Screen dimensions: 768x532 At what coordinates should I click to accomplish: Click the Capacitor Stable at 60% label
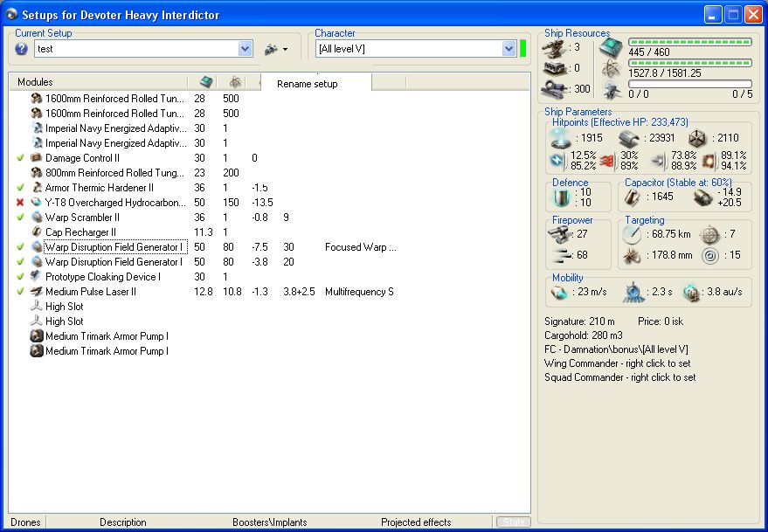click(678, 183)
